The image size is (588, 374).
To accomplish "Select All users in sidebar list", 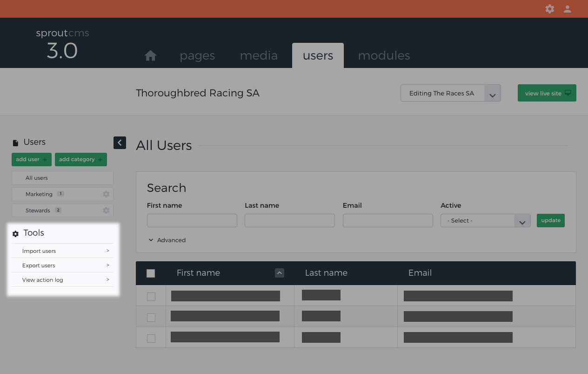I will (x=62, y=178).
